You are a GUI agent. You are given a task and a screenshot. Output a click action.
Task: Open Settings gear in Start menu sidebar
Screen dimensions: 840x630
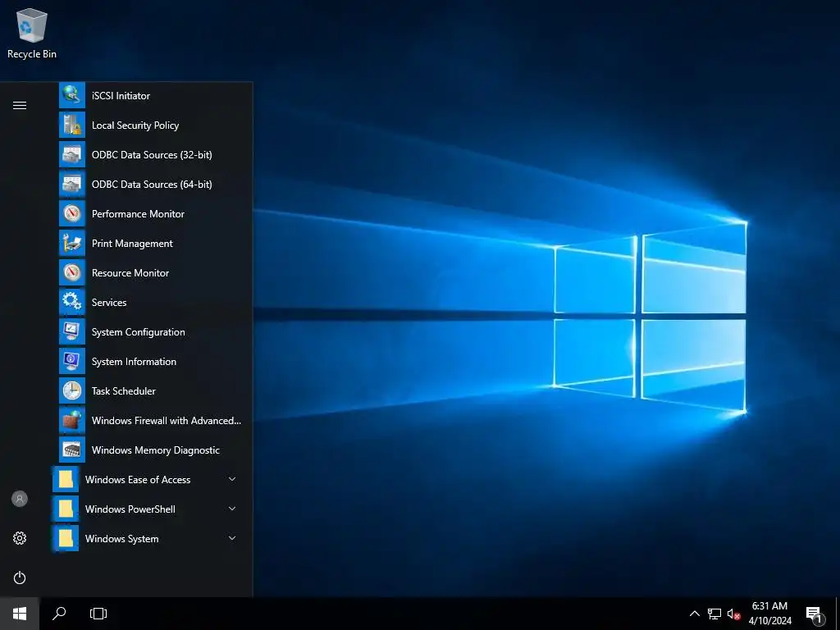pyautogui.click(x=20, y=538)
